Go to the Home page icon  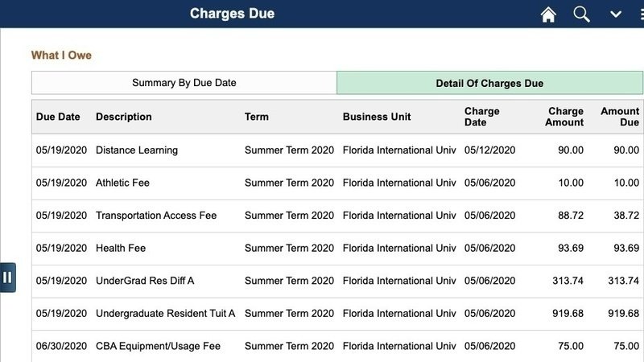click(548, 14)
